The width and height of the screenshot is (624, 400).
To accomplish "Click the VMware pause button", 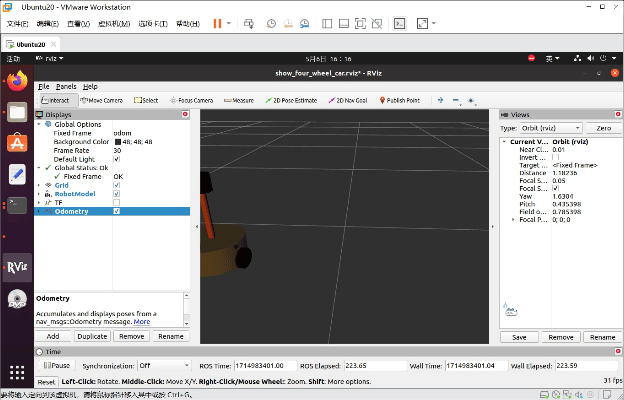I will (x=217, y=23).
